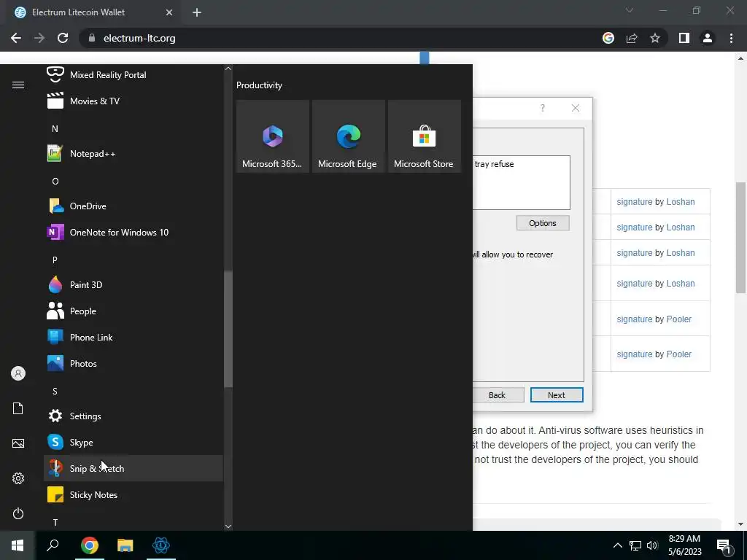This screenshot has height=560, width=747.
Task: Click the dialog help question mark
Action: tap(542, 108)
